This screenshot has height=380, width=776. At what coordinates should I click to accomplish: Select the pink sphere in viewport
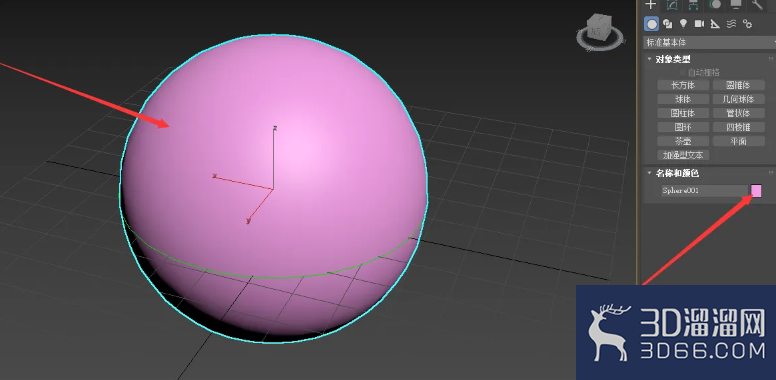[x=273, y=188]
